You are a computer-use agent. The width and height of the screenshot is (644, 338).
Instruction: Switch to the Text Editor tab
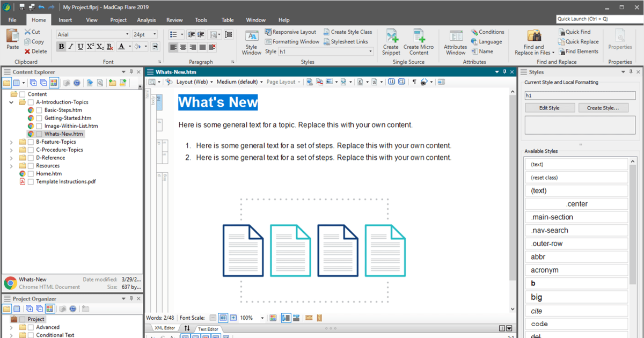click(x=208, y=329)
